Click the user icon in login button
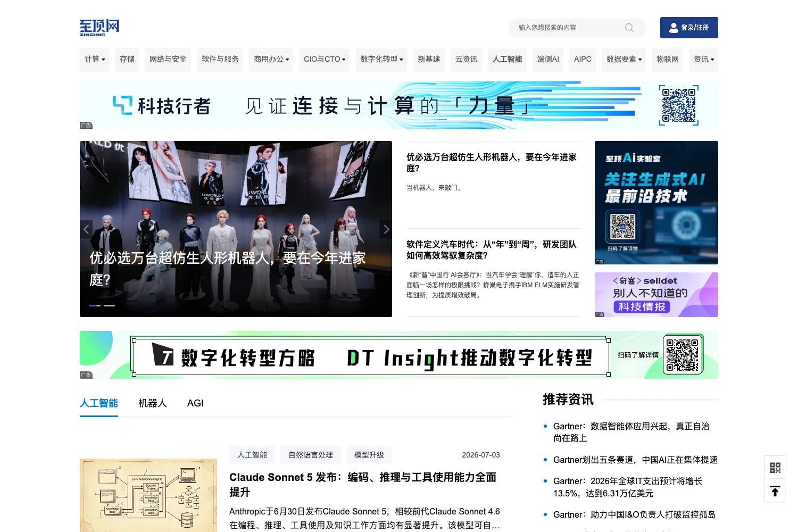 click(674, 28)
